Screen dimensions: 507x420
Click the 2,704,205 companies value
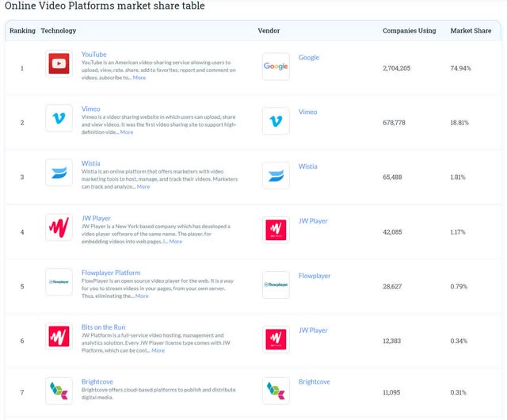click(397, 68)
